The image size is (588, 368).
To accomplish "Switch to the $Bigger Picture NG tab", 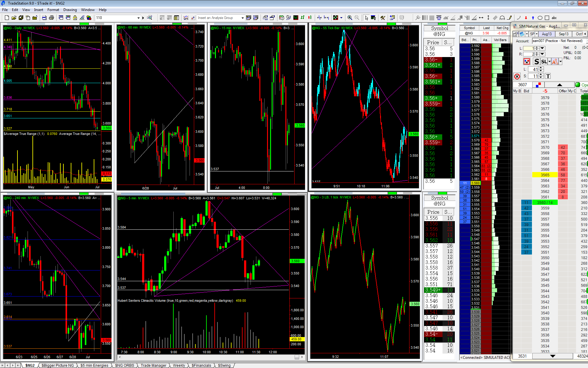I will coord(58,365).
